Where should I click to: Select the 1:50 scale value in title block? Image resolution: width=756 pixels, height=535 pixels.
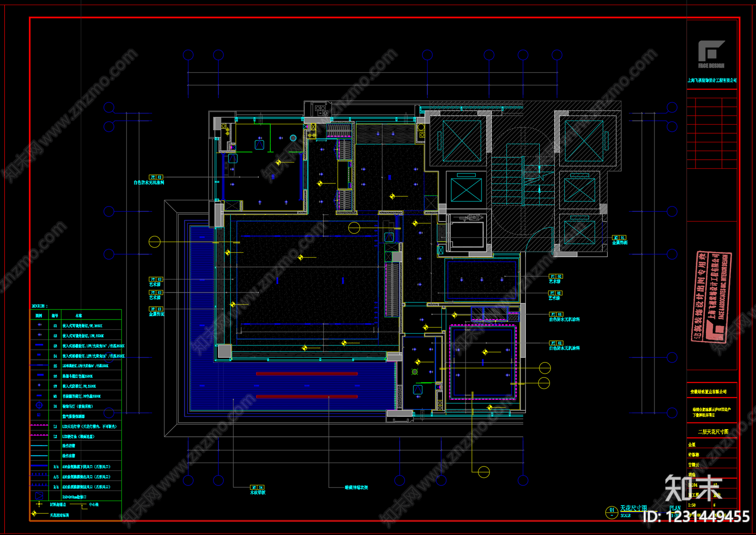click(692, 505)
